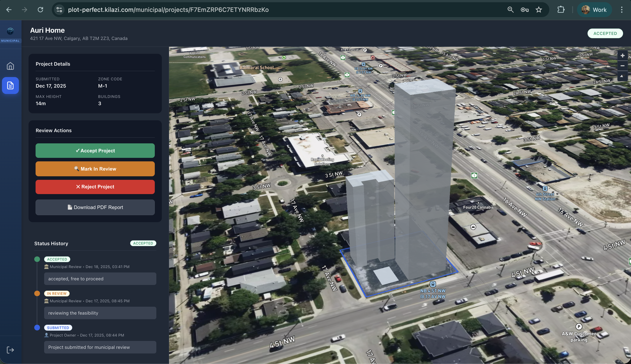
Task: Open the zoom search icon in the toolbar
Action: click(x=511, y=10)
